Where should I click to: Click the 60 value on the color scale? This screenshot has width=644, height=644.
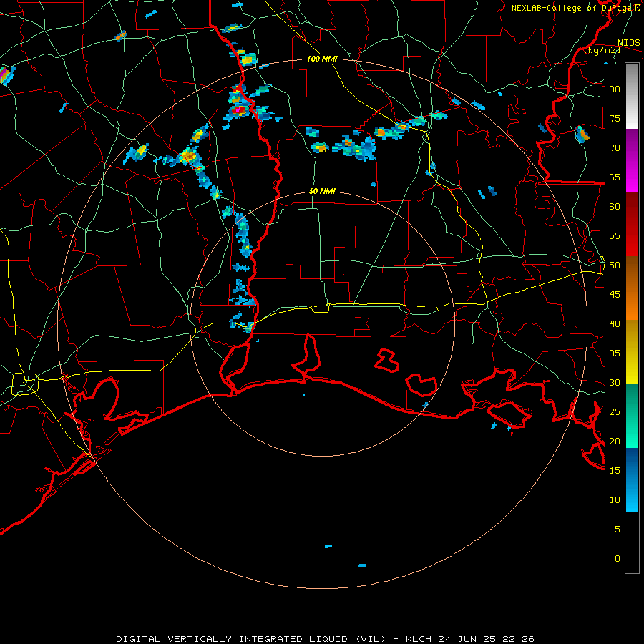[x=615, y=207]
